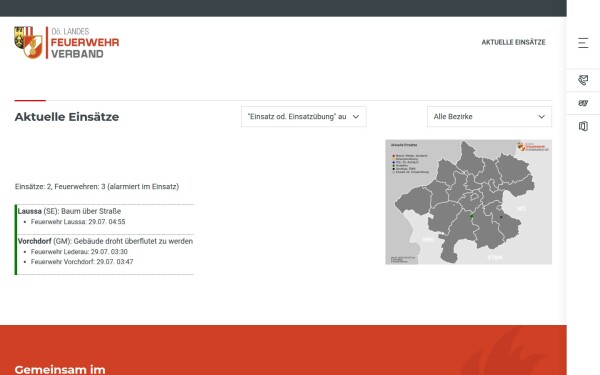Image resolution: width=600 pixels, height=375 pixels.
Task: Click the contact mail-phone sidebar icon
Action: [x=583, y=80]
